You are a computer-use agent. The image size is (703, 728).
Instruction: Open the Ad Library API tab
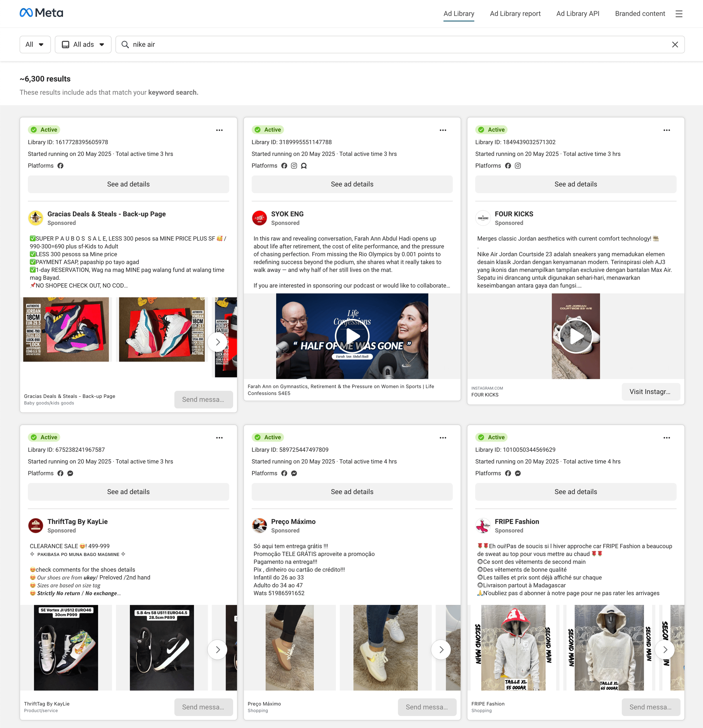click(x=578, y=14)
